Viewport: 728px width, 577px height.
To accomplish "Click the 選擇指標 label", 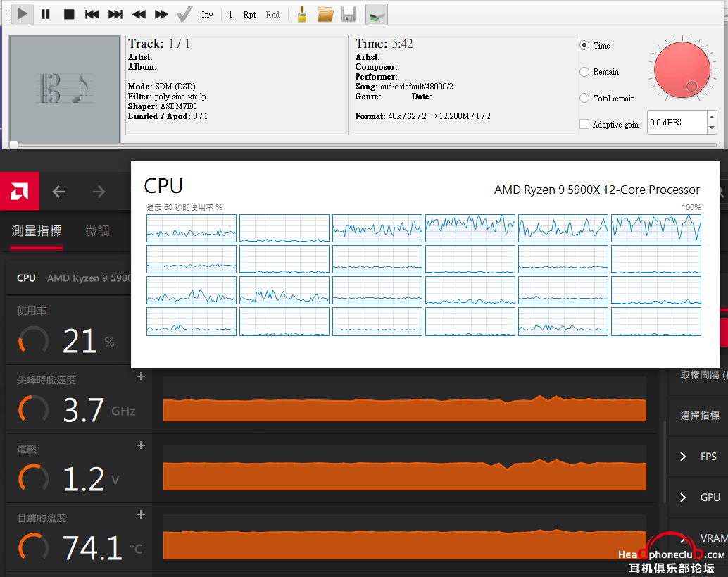I will point(700,416).
